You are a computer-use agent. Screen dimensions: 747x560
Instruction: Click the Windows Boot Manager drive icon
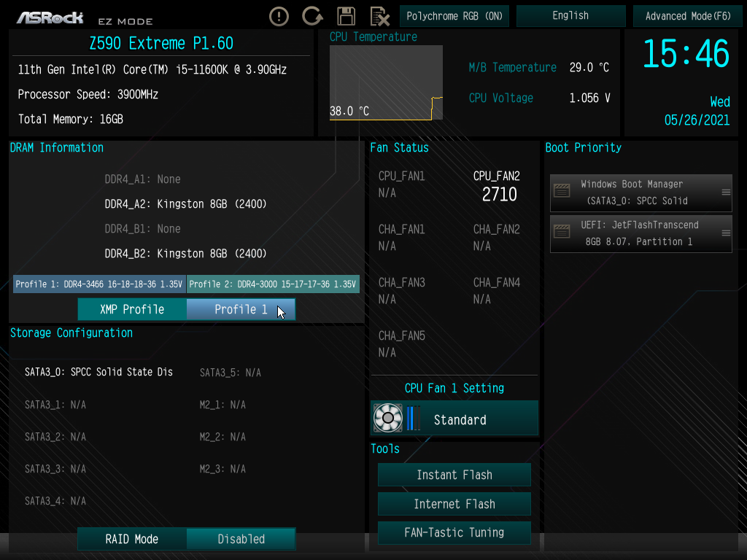point(562,191)
